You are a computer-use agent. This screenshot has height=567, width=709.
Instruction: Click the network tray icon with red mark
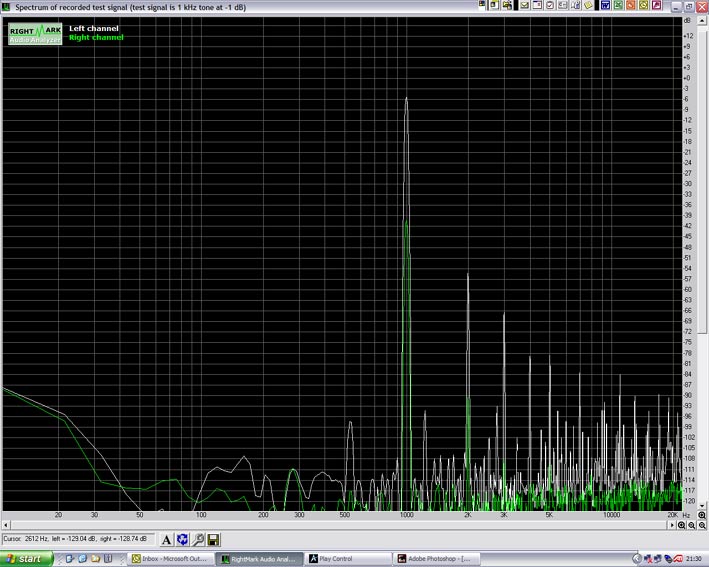[x=648, y=559]
